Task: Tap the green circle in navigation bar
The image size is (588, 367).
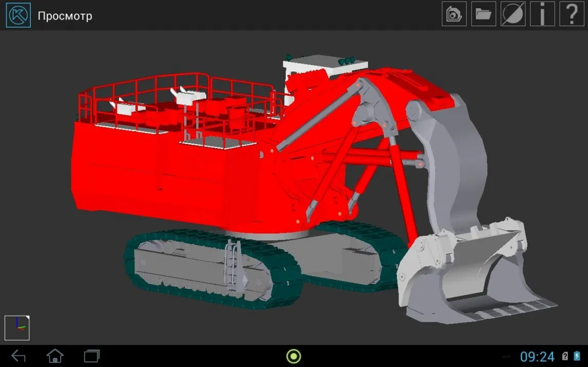Action: [293, 356]
